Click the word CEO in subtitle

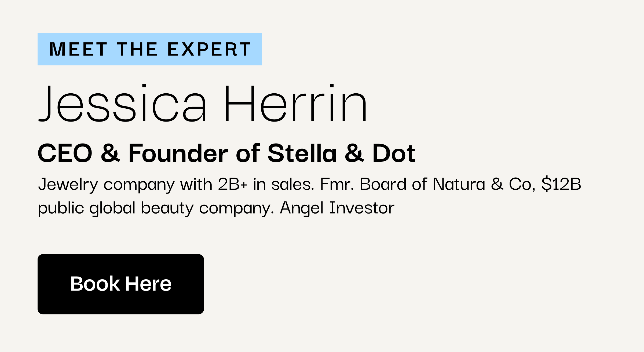[x=65, y=153]
